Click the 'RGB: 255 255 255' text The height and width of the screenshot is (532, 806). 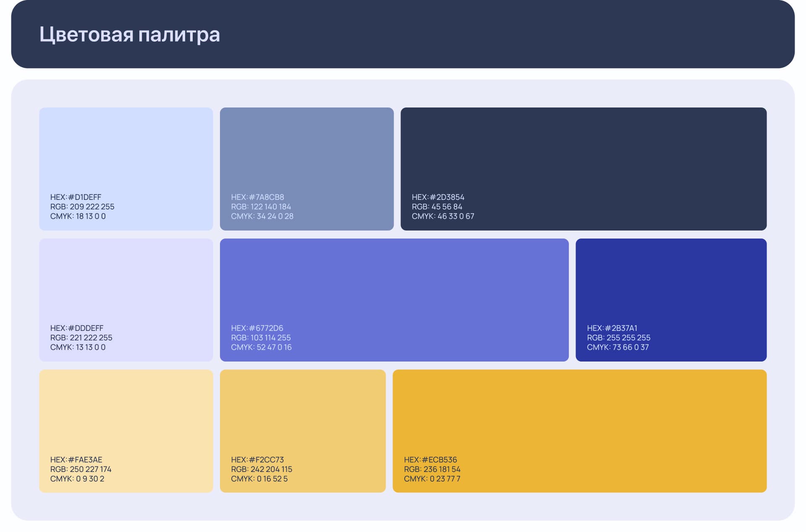click(618, 338)
